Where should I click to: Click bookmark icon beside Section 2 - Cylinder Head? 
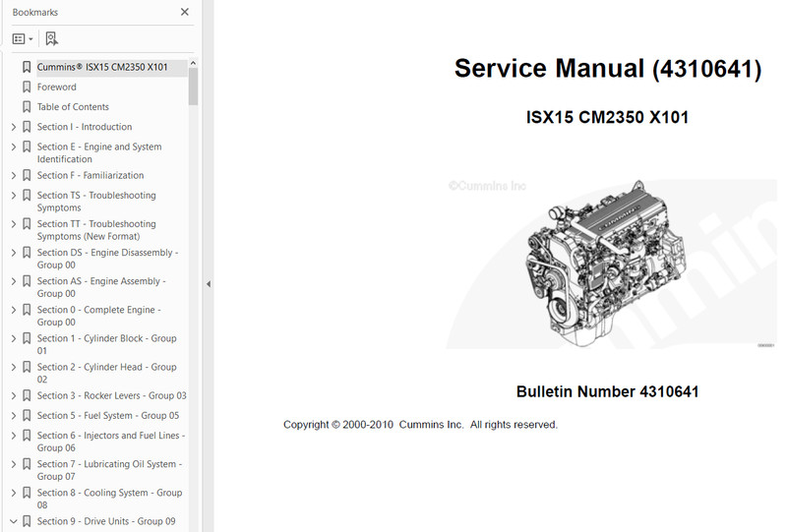(x=27, y=368)
